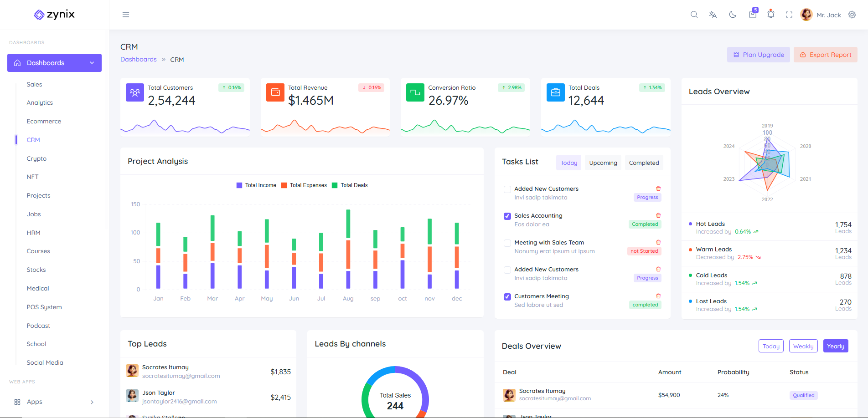Click the zynix logo
Viewport: 868px width, 418px height.
(54, 15)
